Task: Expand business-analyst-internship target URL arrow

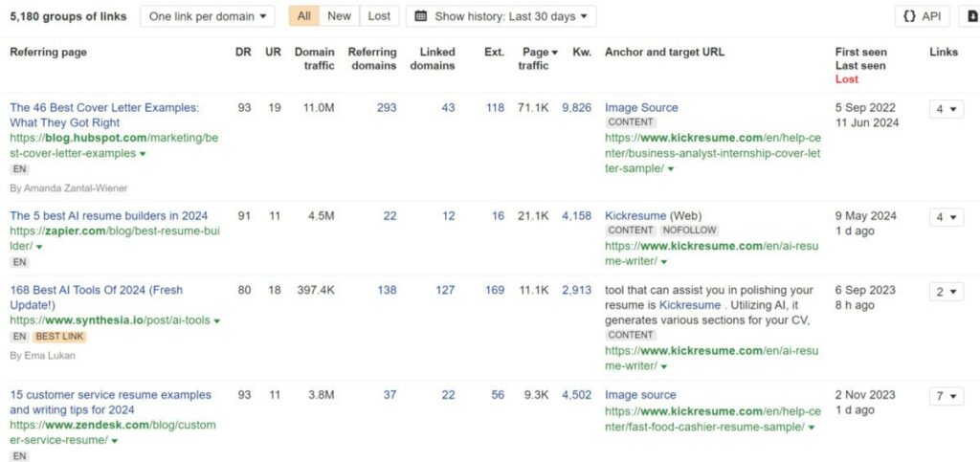Action: 671,169
